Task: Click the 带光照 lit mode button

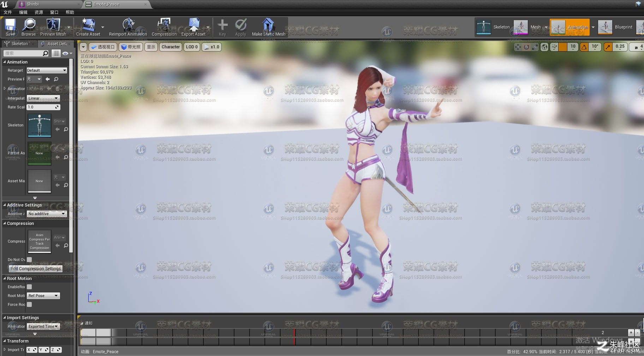Action: (131, 47)
